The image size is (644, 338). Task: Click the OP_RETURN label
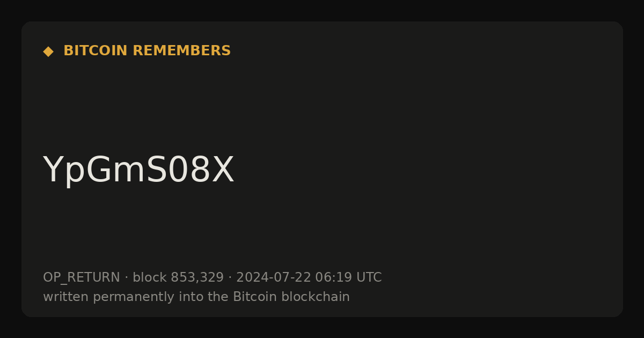pos(82,278)
